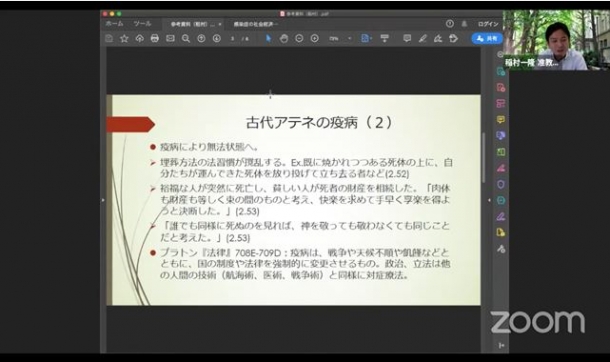Go to next page with down arrow
This screenshot has height=362, width=610.
tap(217, 38)
